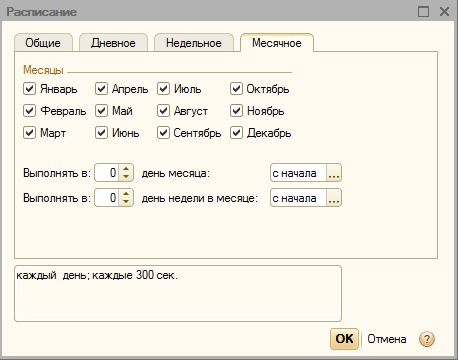This screenshot has height=360, width=458.
Task: Select the день месяца number field
Action: point(107,173)
